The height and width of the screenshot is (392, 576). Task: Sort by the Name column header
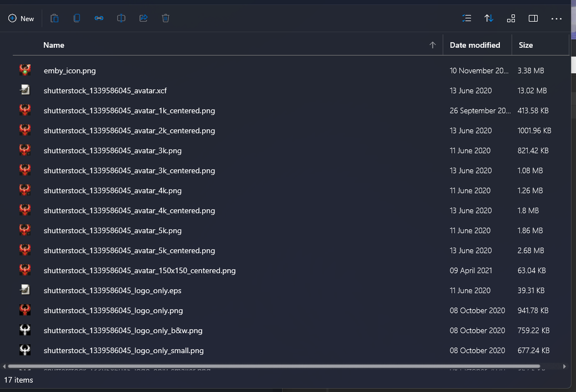pyautogui.click(x=54, y=45)
